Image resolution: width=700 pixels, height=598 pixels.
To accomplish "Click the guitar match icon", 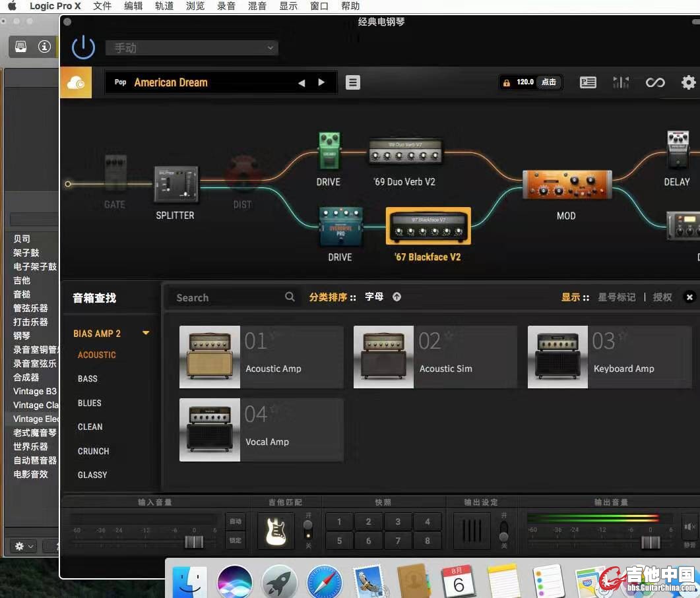I will [276, 531].
